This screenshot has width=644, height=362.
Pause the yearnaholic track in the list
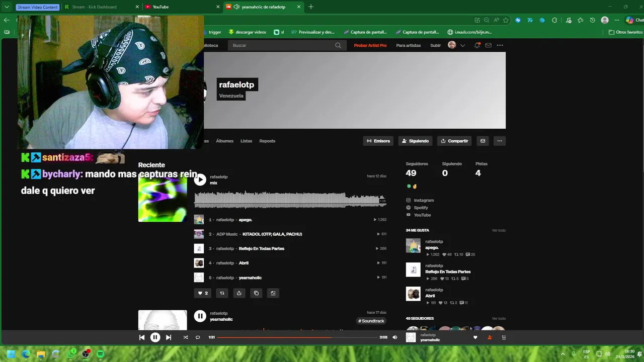click(x=200, y=316)
